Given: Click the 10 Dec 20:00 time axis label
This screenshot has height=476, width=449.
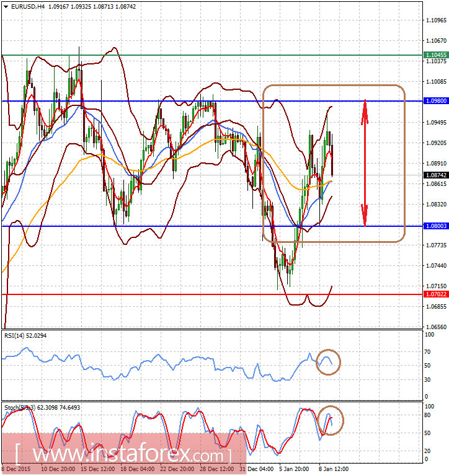Looking at the screenshot, I should (x=58, y=469).
